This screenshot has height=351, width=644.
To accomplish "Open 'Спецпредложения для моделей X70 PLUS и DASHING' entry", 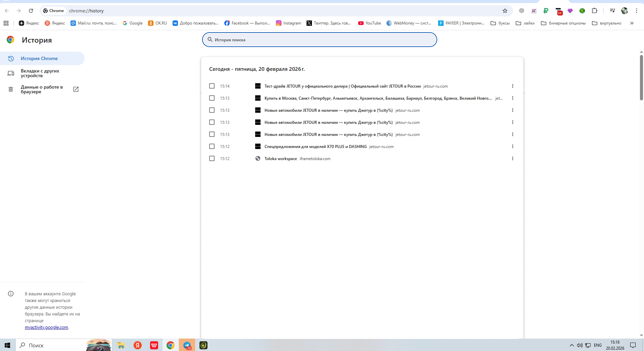I will coord(316,147).
